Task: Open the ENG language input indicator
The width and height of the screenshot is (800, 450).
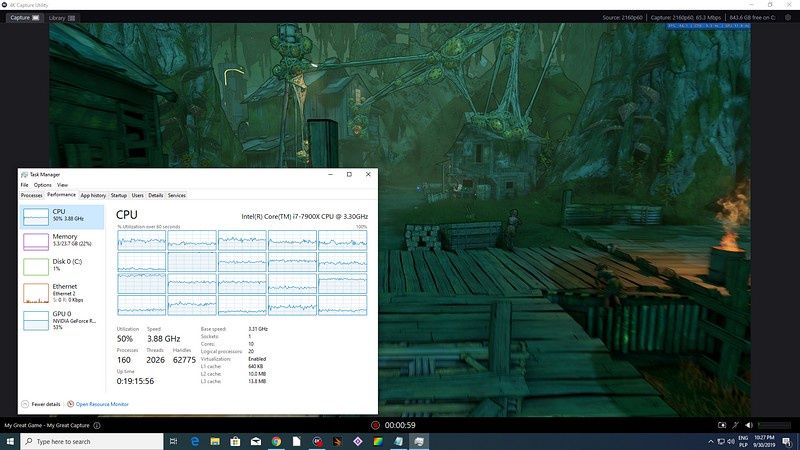Action: [743, 441]
